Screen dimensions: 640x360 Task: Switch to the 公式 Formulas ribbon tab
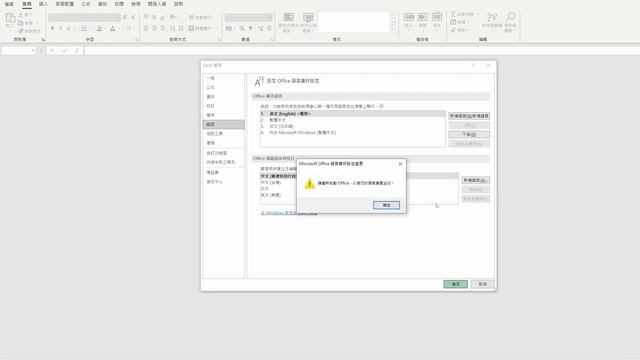86,4
